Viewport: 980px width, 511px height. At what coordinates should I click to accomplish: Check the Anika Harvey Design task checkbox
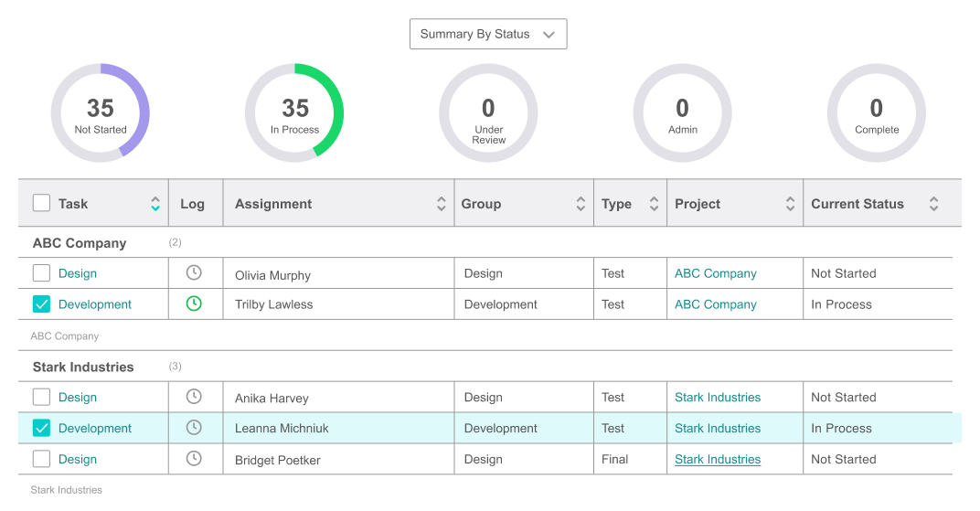[x=41, y=396]
